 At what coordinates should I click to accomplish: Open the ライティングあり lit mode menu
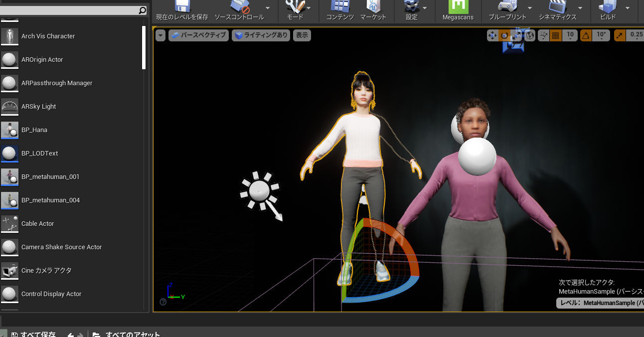click(261, 35)
